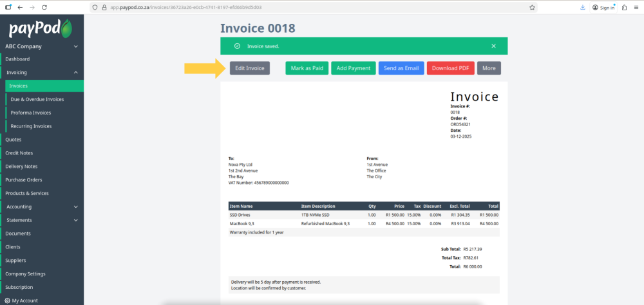Open the browser downloads icon
The width and height of the screenshot is (644, 305).
click(x=582, y=7)
